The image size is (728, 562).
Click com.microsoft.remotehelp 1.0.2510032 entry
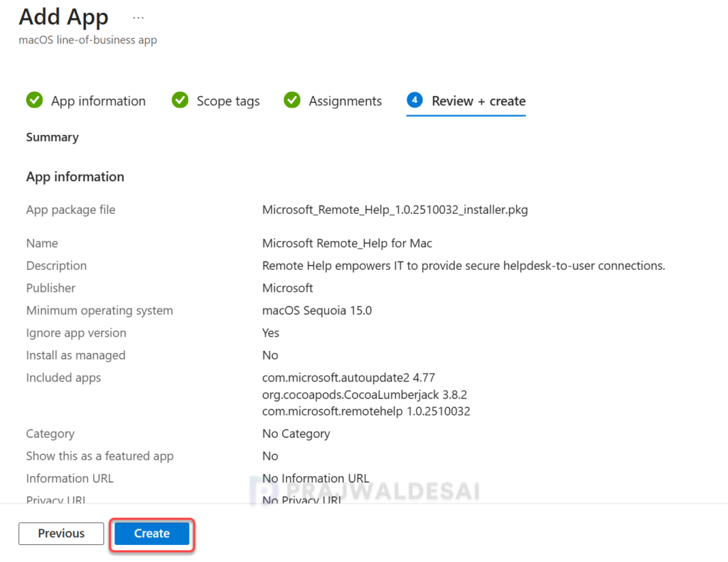pos(366,411)
